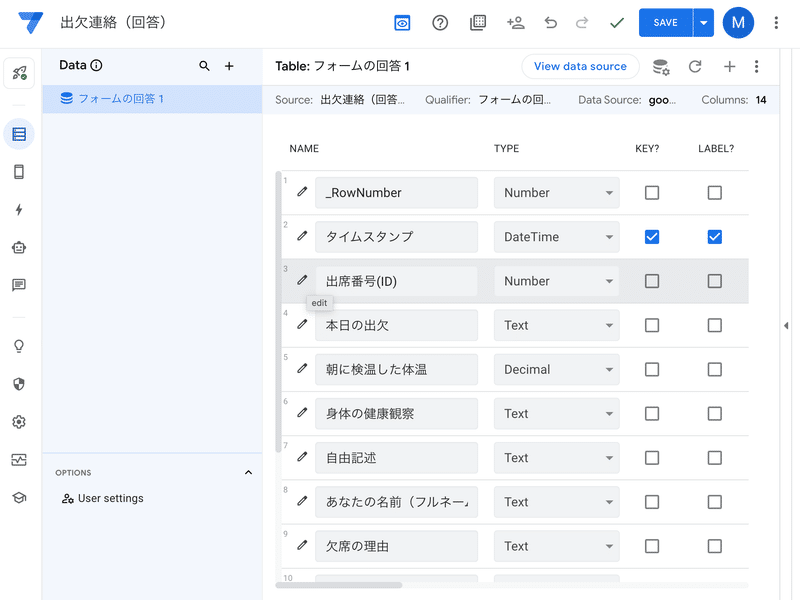Open 本日の出欠 Text type dropdown

pyautogui.click(x=557, y=325)
